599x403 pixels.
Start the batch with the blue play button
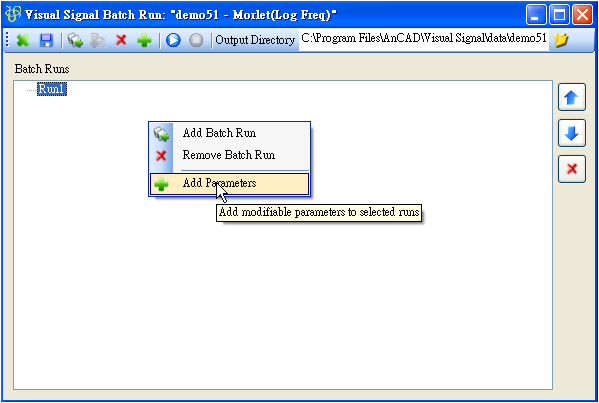pos(173,40)
